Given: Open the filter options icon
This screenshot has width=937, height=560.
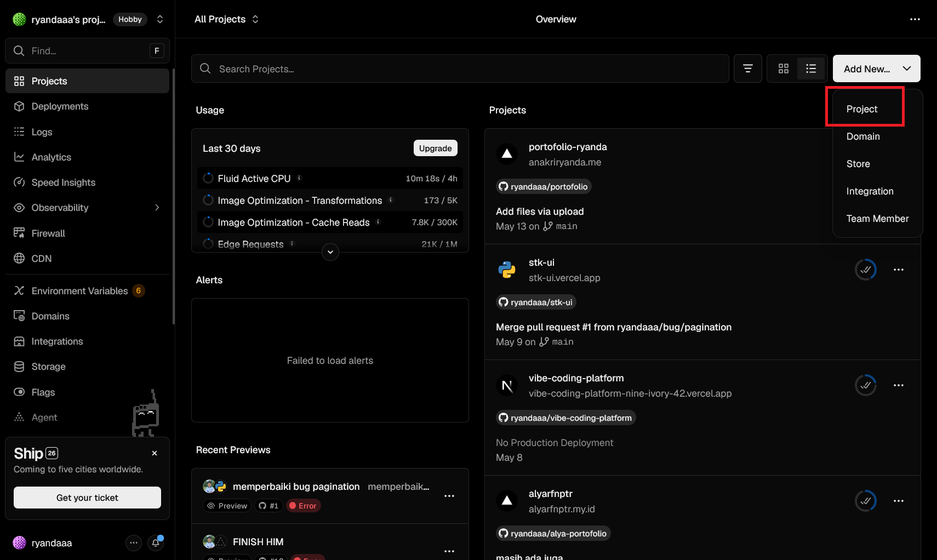Looking at the screenshot, I should (x=748, y=68).
